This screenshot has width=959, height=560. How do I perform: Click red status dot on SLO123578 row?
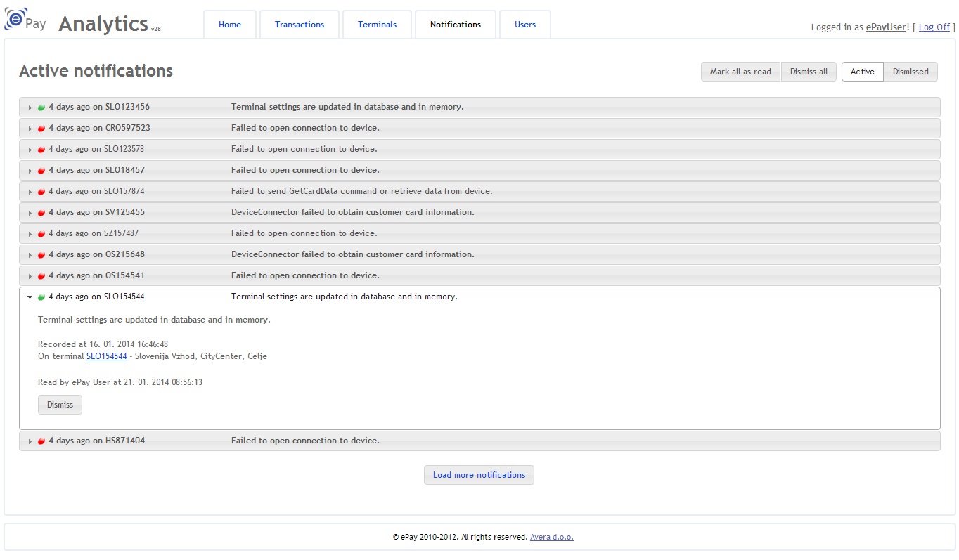coord(41,150)
